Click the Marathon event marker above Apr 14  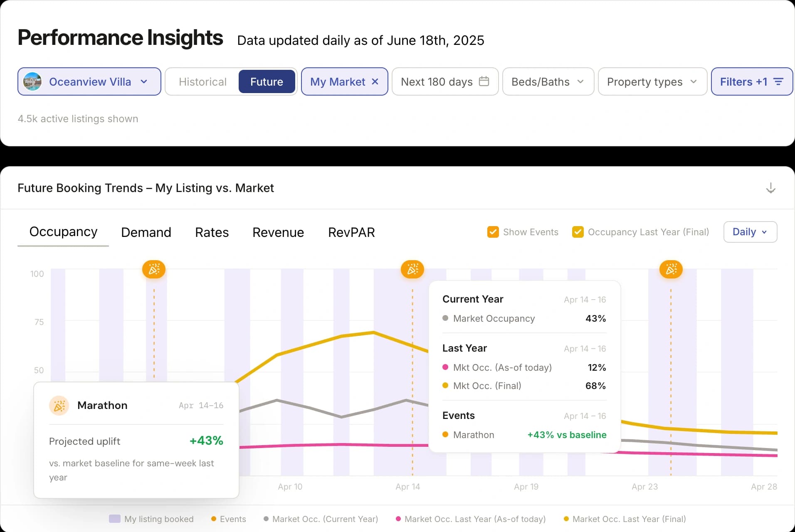[412, 269]
